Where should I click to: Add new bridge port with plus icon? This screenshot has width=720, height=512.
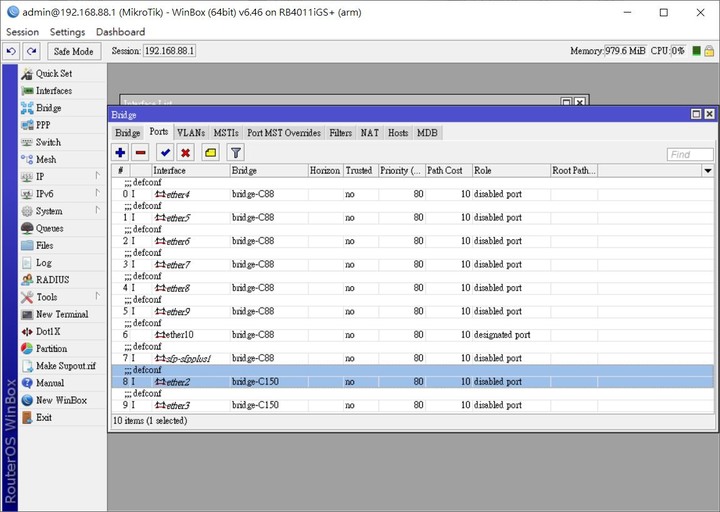pyautogui.click(x=120, y=152)
